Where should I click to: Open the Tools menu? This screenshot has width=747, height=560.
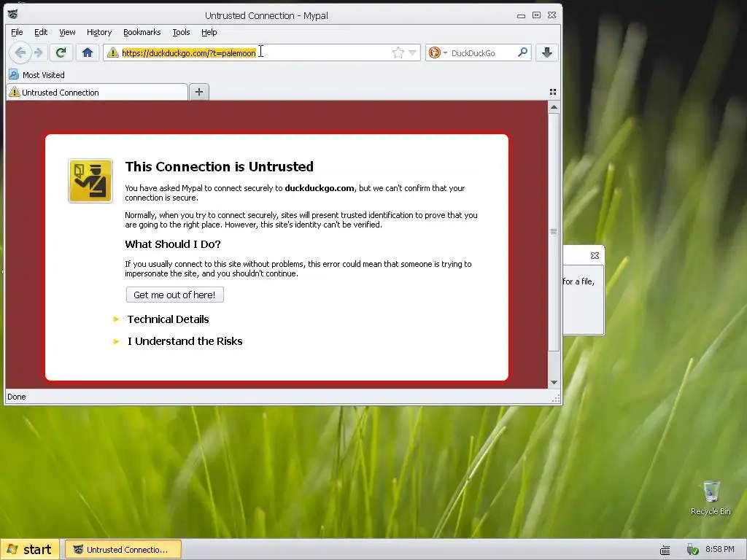181,32
